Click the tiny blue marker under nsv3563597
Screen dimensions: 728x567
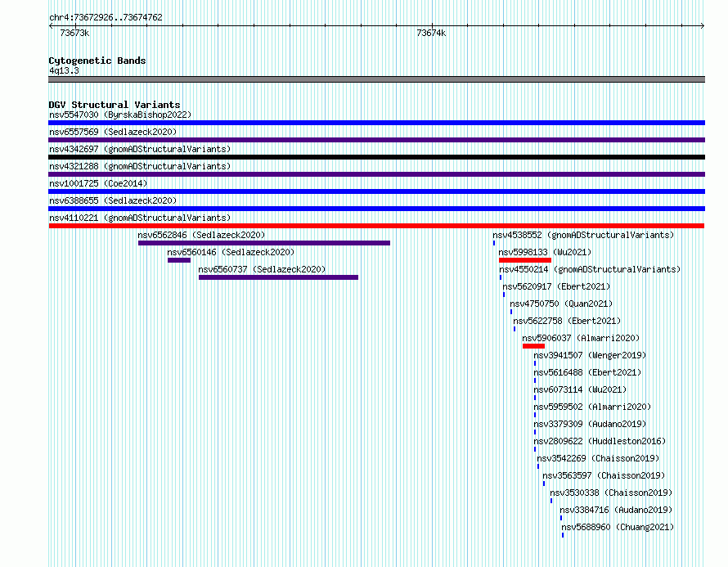[x=544, y=484]
